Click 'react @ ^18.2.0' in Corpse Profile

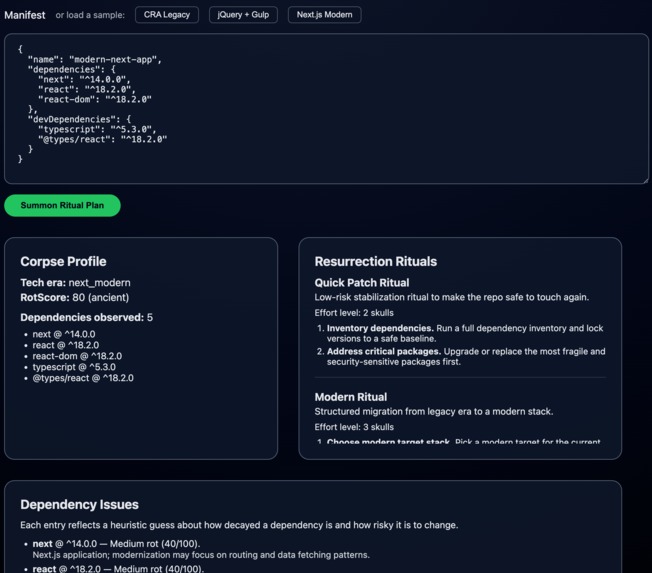[x=66, y=345]
